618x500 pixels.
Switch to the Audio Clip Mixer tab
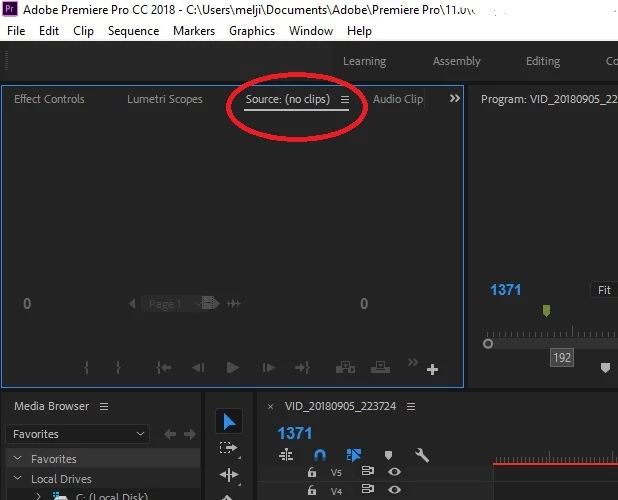[398, 99]
